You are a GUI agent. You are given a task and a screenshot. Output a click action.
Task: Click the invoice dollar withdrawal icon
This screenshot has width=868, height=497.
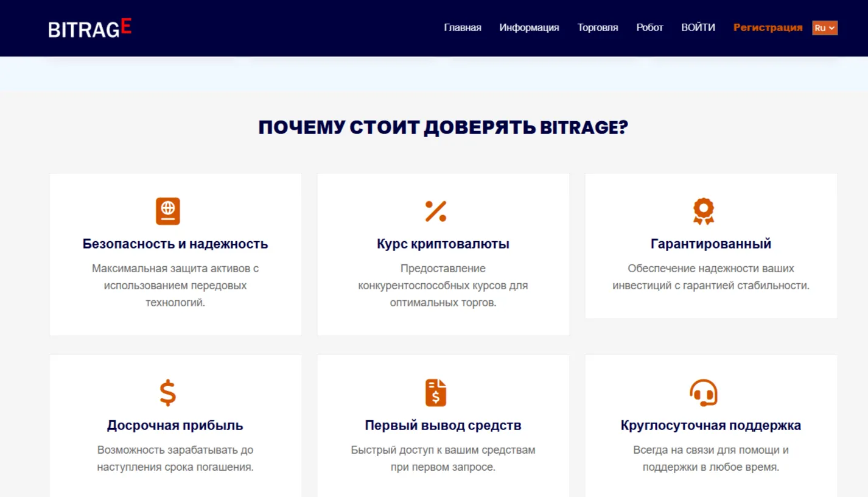click(436, 393)
